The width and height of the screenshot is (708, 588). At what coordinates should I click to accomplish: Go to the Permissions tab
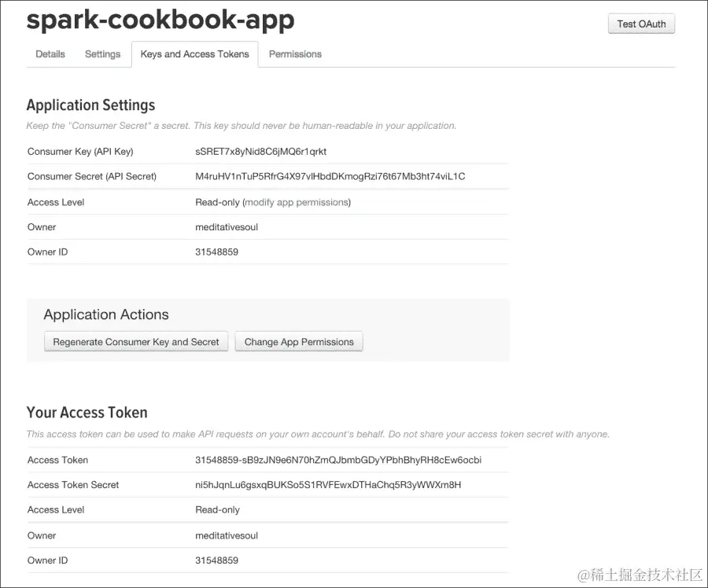tap(295, 54)
